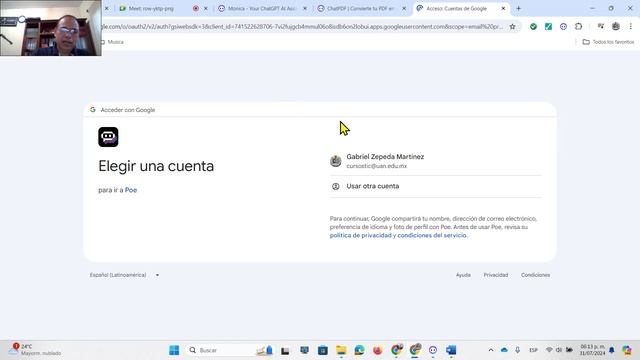The height and width of the screenshot is (360, 640).
Task: Open política de privacidad link
Action: 360,236
